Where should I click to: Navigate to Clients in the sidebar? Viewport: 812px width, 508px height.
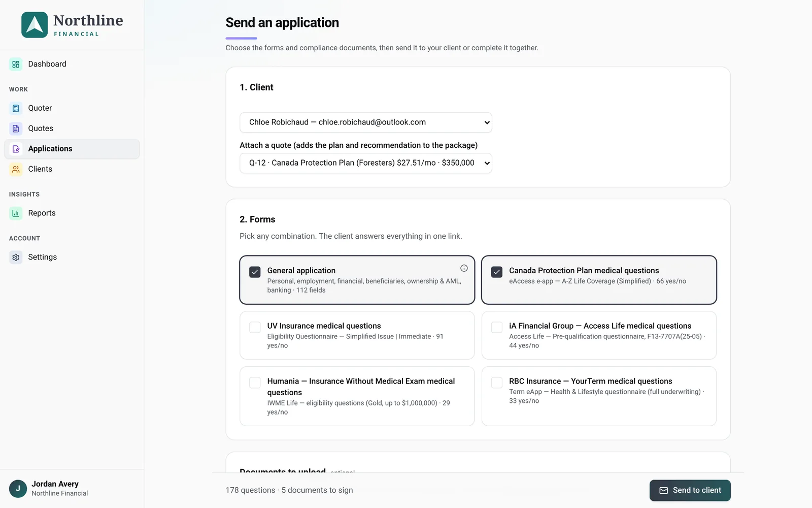click(72, 169)
